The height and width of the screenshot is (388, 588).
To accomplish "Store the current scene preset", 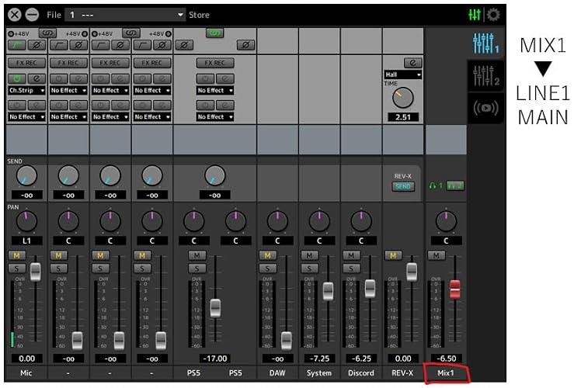I will pyautogui.click(x=199, y=15).
